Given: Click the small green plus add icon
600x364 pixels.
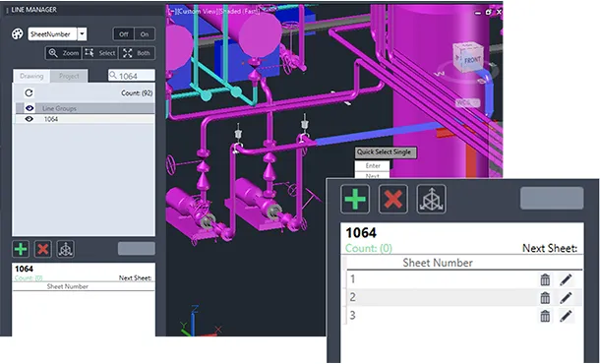Looking at the screenshot, I should 21,249.
